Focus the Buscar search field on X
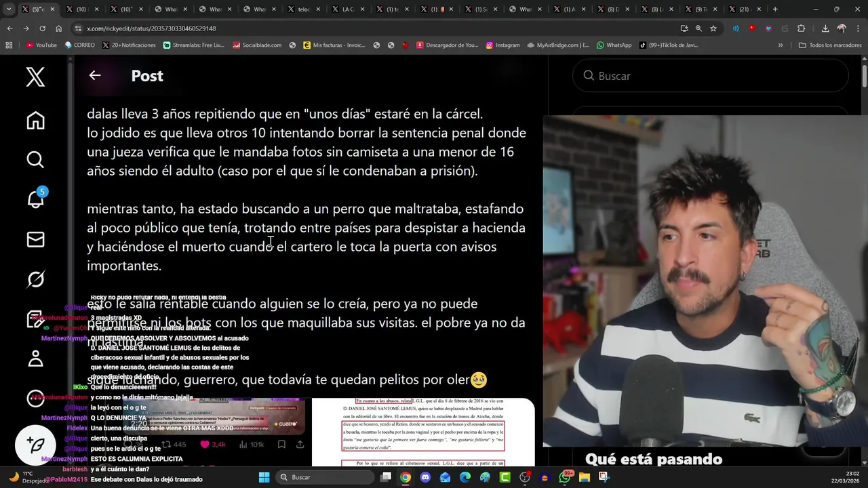The width and height of the screenshot is (868, 488). coord(710,76)
